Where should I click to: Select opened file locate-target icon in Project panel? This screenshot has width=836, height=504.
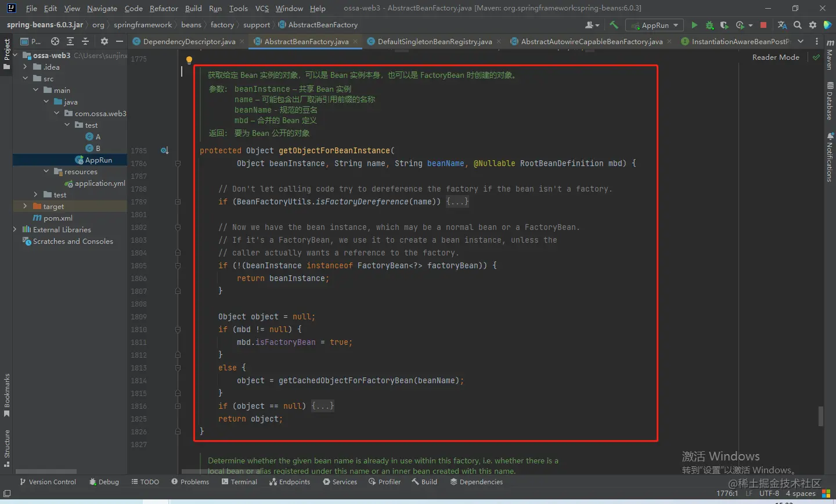(x=55, y=41)
